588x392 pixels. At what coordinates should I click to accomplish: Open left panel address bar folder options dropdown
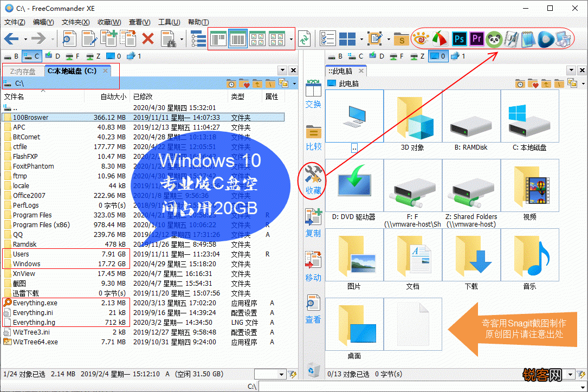click(x=294, y=83)
